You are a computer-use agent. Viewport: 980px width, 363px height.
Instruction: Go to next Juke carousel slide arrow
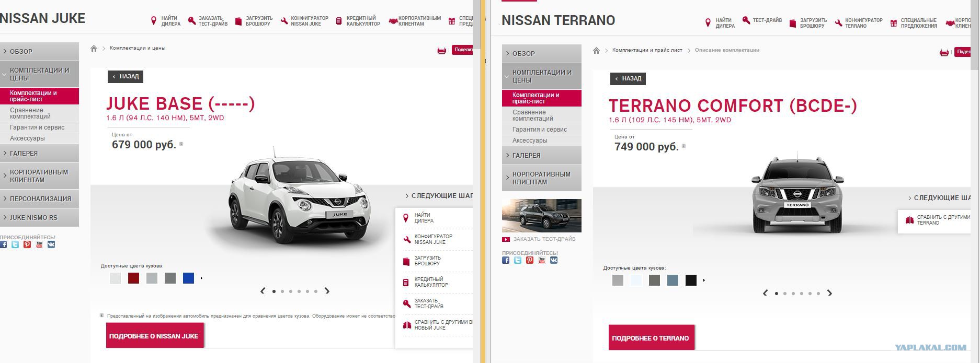327,291
